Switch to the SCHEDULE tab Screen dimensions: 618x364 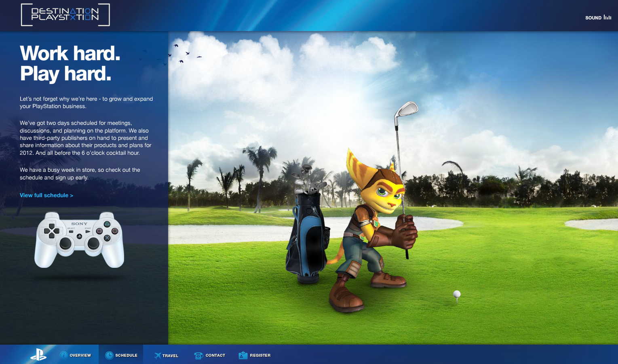pos(121,355)
